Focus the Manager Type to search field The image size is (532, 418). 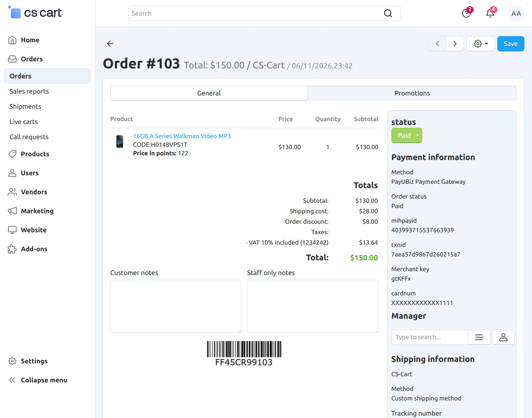pos(430,337)
